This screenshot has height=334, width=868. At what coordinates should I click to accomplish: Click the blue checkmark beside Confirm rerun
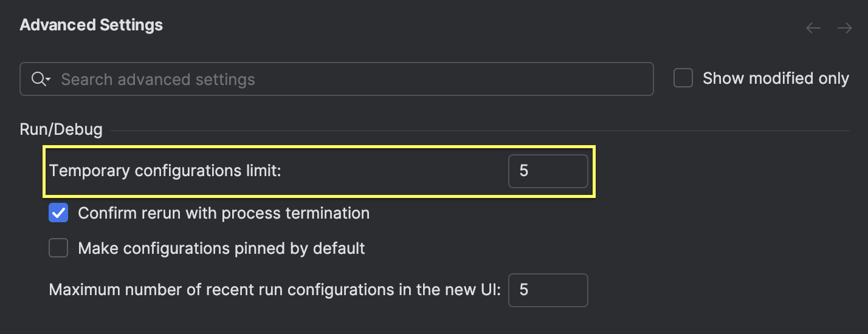click(58, 213)
